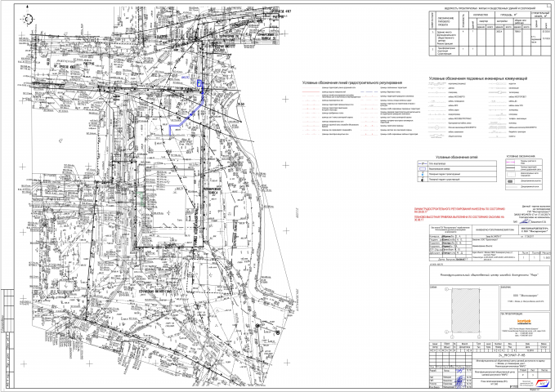Click the heading 'Условные обозначения сетей'
The height and width of the screenshot is (392, 555).
coord(457,157)
